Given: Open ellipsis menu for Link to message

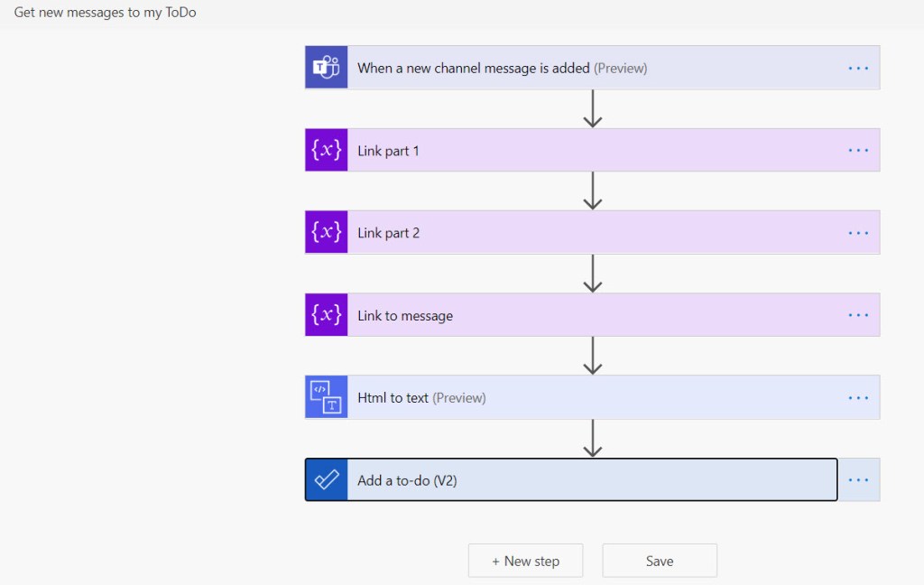Looking at the screenshot, I should [x=858, y=315].
